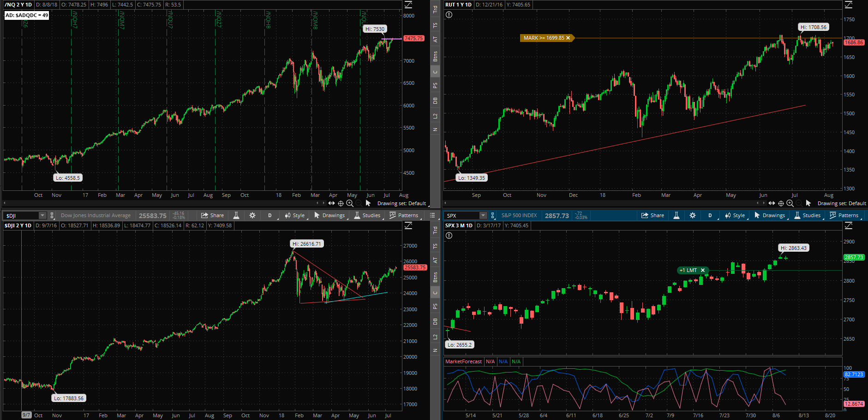The image size is (868, 420).
Task: Open the list menu icon in $DJI toolbar
Action: click(432, 215)
